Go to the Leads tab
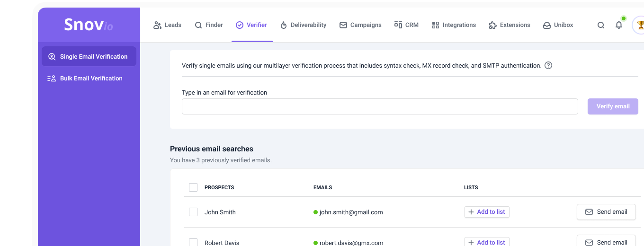 click(x=168, y=25)
